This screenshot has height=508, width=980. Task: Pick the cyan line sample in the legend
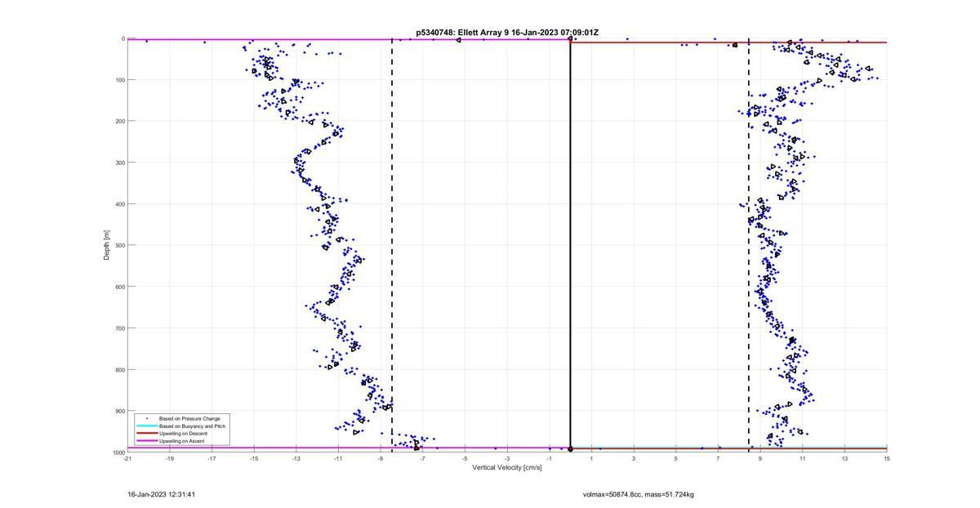click(146, 426)
